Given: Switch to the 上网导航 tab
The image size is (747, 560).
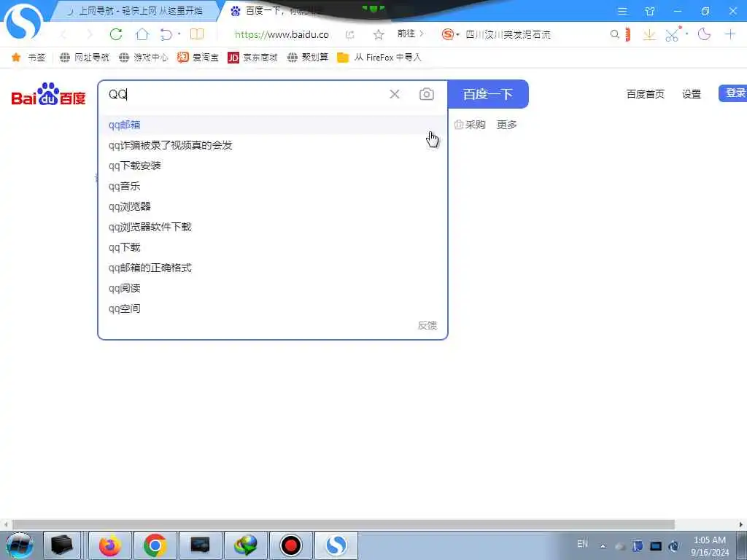Looking at the screenshot, I should pos(134,11).
